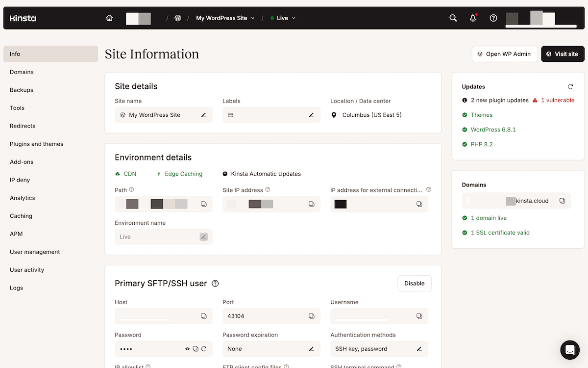588x368 pixels.
Task: Copy the Site IP address
Action: (311, 204)
